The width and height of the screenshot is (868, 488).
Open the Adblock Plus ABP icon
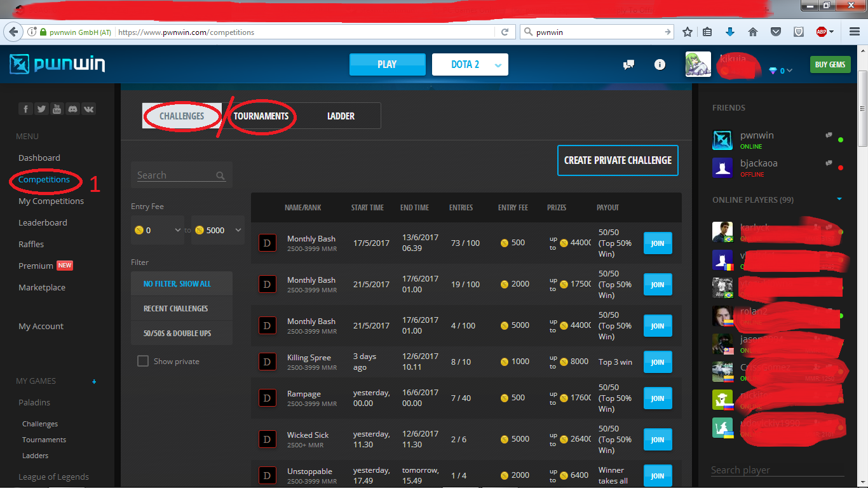(822, 32)
